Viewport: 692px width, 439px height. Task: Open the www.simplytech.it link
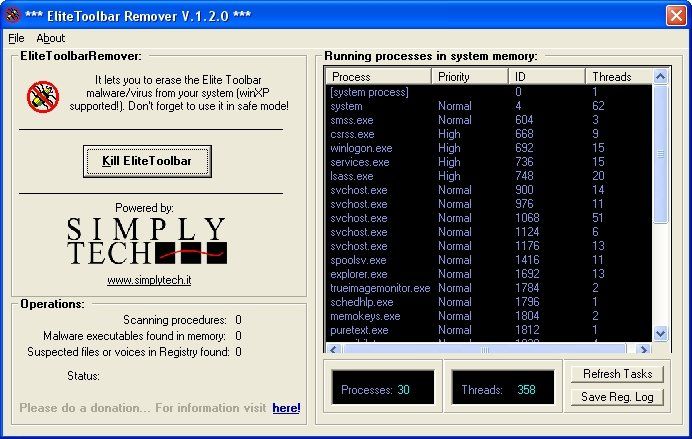(x=149, y=280)
